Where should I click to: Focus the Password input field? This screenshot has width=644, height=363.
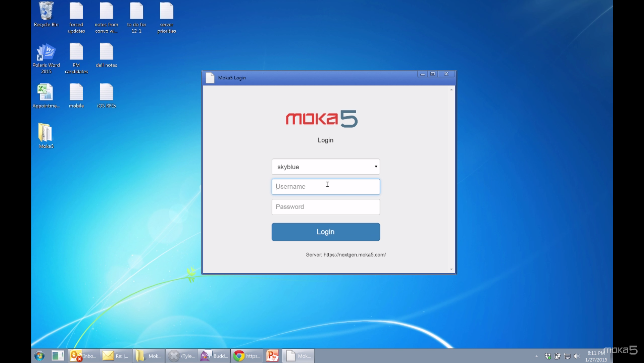coord(326,207)
